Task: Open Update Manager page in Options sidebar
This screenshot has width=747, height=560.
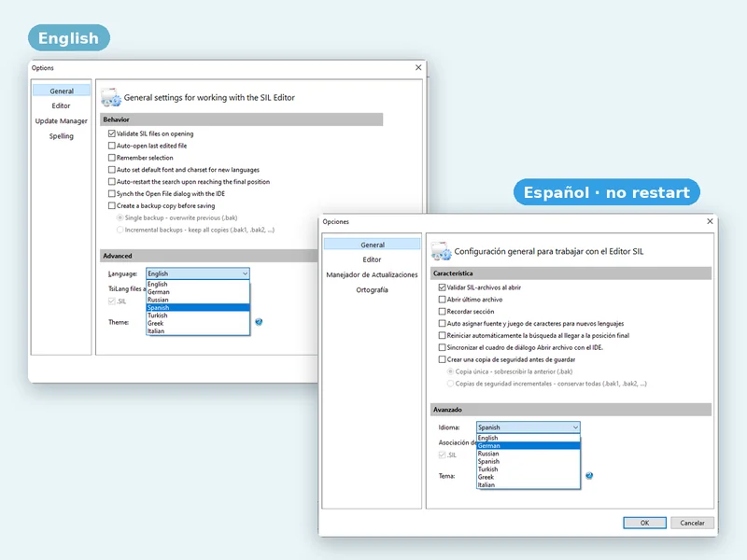Action: pos(62,121)
